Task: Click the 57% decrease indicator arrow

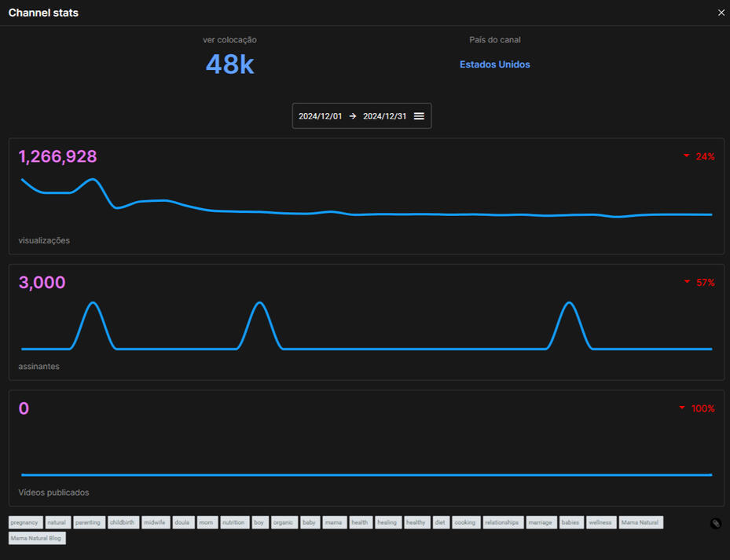Action: (687, 282)
